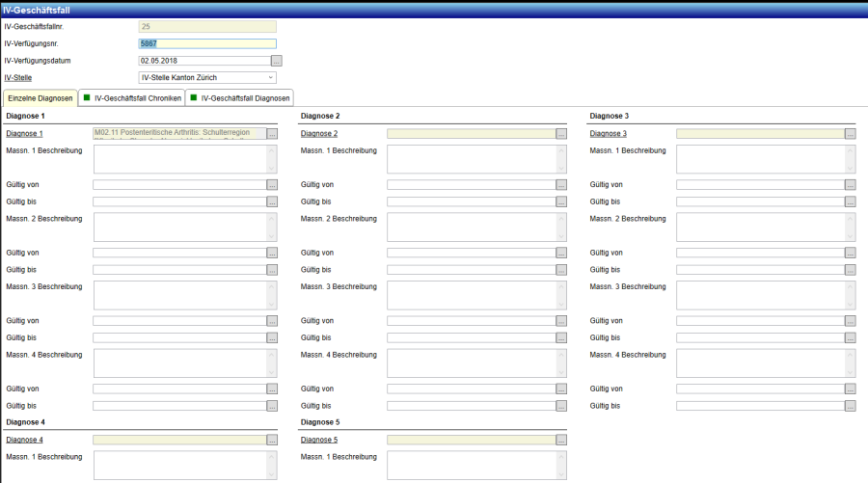The width and height of the screenshot is (868, 483).
Task: Open Diagnose 1 Massn. 1 Gültig von date picker
Action: click(272, 185)
